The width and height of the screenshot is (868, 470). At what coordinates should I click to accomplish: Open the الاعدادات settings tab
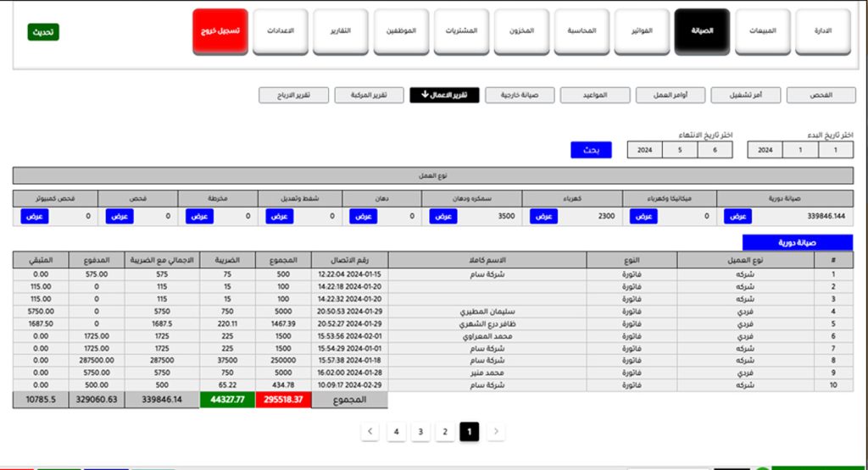[x=281, y=32]
